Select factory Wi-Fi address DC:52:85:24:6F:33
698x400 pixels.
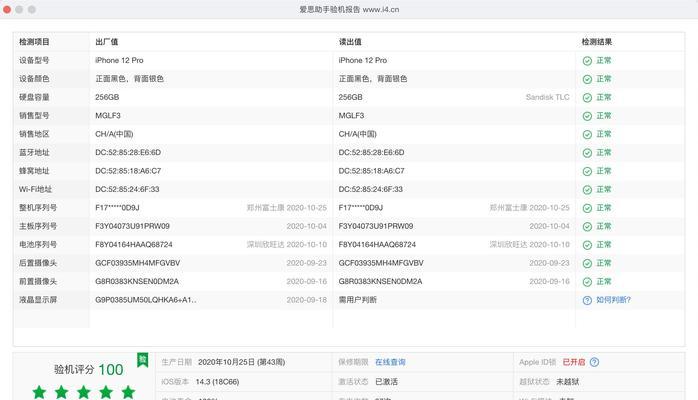point(127,189)
